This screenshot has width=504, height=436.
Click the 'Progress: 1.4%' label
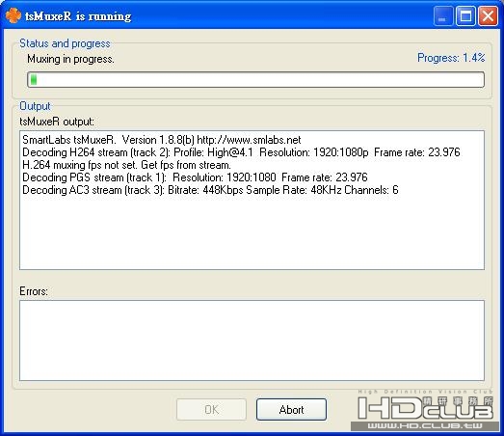(451, 58)
